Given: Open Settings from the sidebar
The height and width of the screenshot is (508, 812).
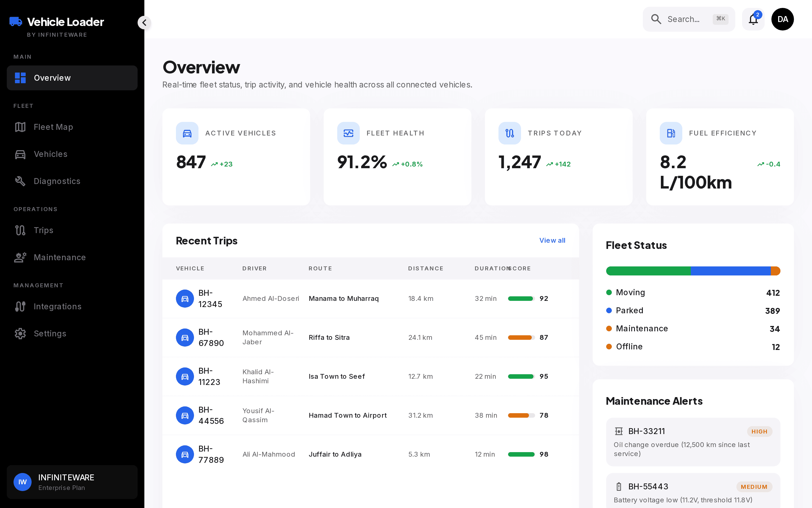Looking at the screenshot, I should 72,334.
